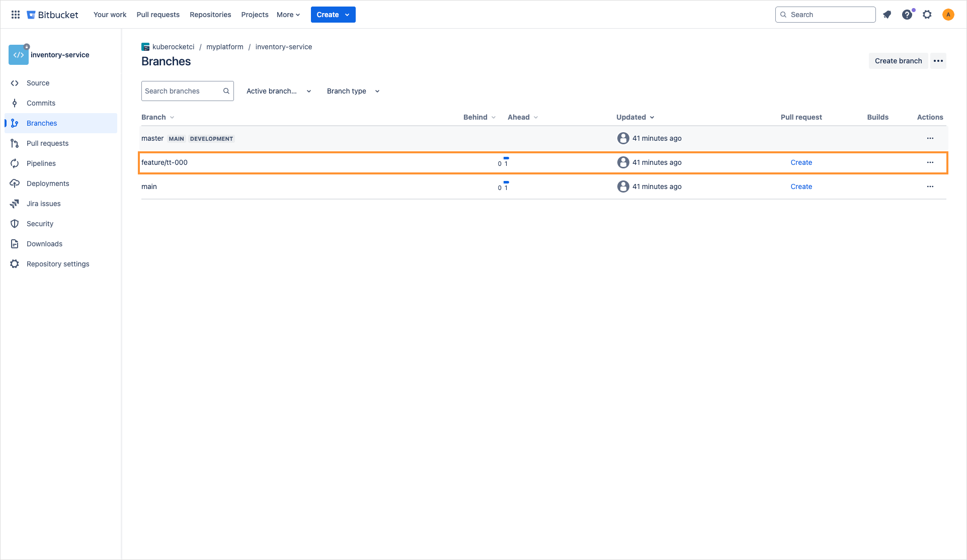
Task: Click the three-dot actions for main branch
Action: tap(930, 186)
